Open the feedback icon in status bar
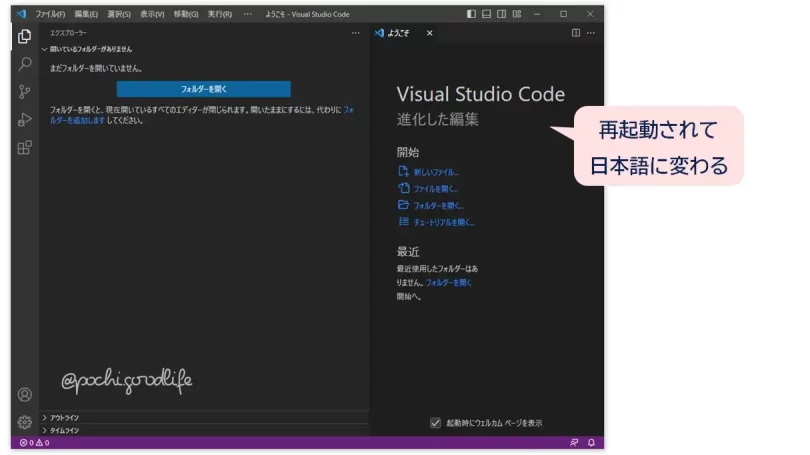 [x=574, y=443]
